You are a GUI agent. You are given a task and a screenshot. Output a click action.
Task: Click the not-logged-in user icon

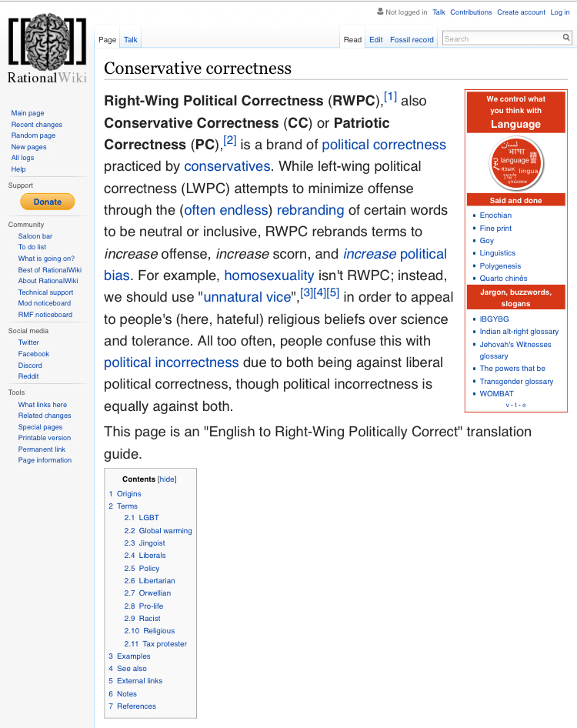[380, 12]
